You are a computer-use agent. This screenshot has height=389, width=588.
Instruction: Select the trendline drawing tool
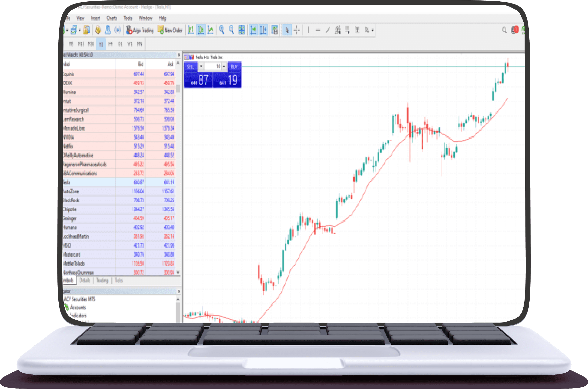[328, 30]
